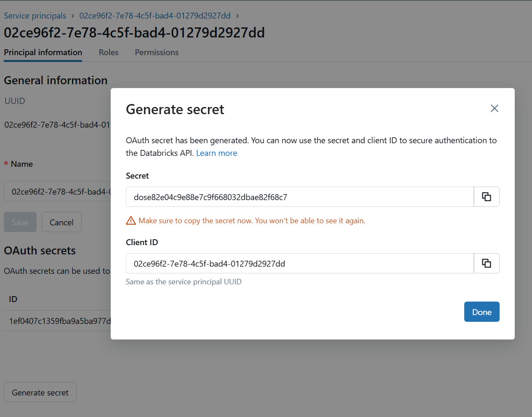Screen dimensions: 532x417
Task: Switch to the Roles tab
Action: pos(109,52)
